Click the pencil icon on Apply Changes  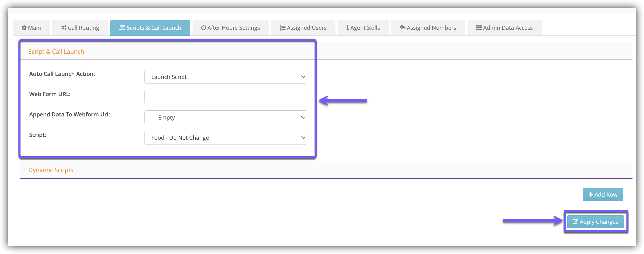pos(575,222)
